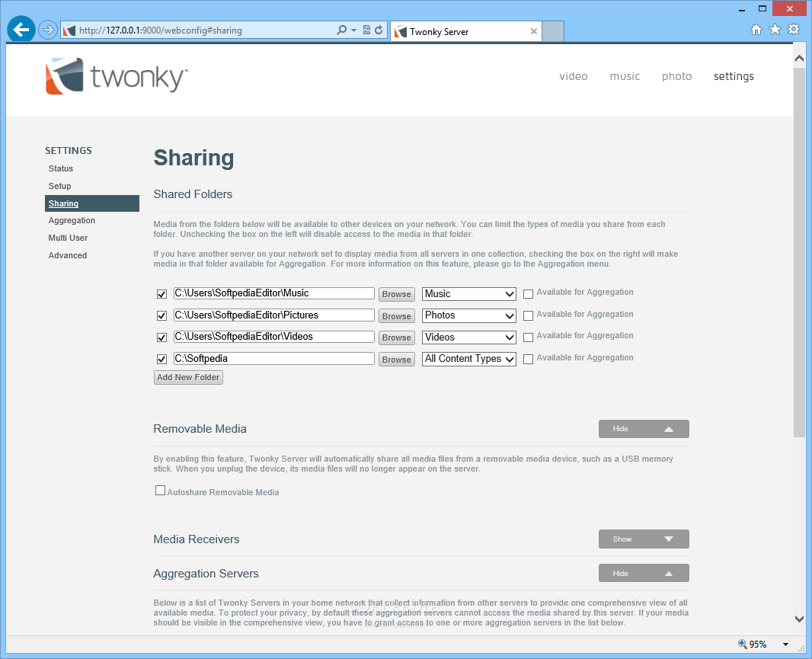
Task: Open the settings navigation tab
Action: coord(734,76)
